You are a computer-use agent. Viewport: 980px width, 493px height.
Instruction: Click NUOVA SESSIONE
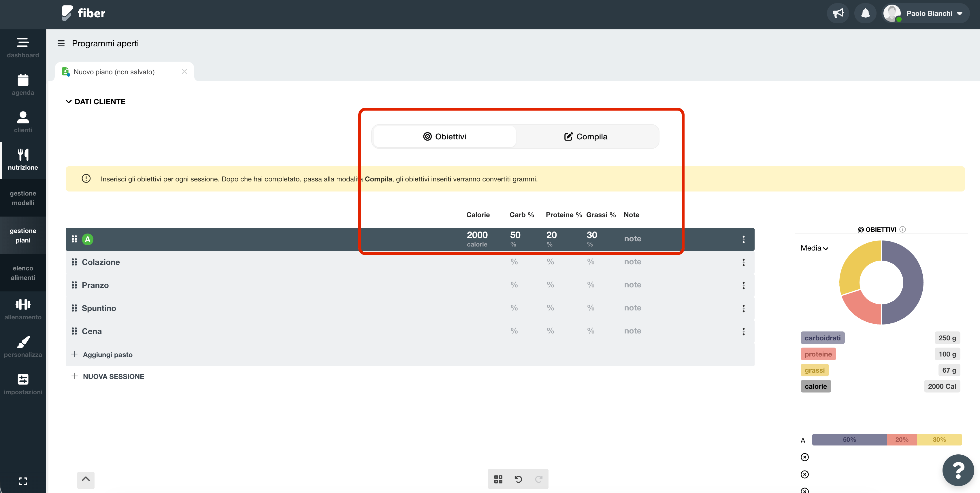tap(108, 376)
